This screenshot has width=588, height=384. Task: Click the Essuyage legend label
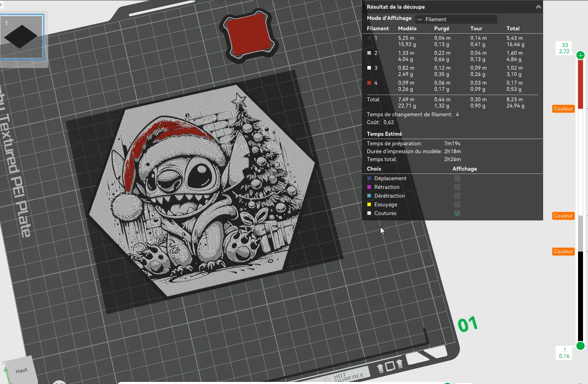pyautogui.click(x=386, y=205)
